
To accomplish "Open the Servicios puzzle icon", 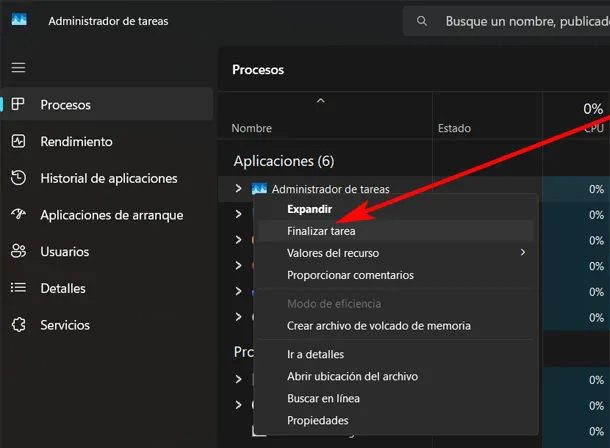I will (x=18, y=325).
